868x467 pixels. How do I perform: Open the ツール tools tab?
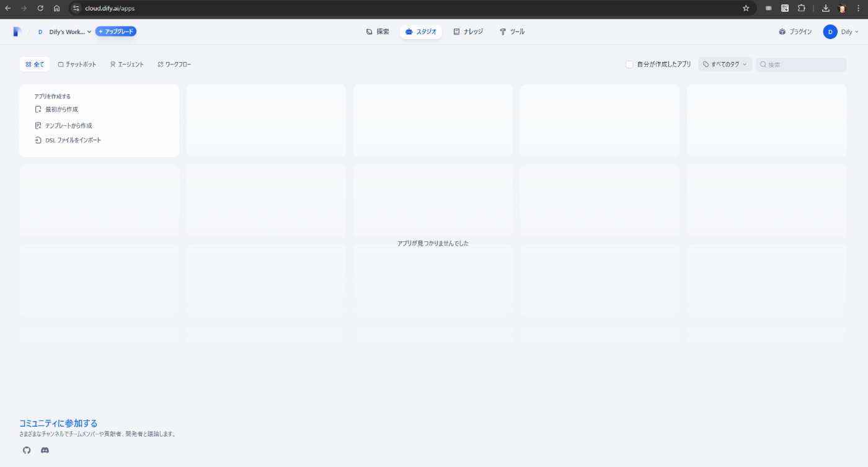tap(512, 32)
